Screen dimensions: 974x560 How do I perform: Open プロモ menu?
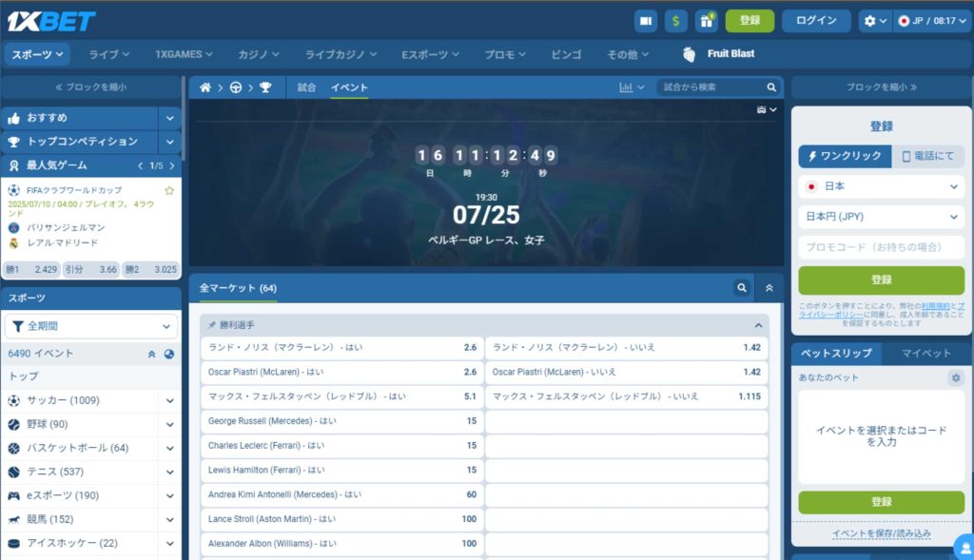[504, 54]
